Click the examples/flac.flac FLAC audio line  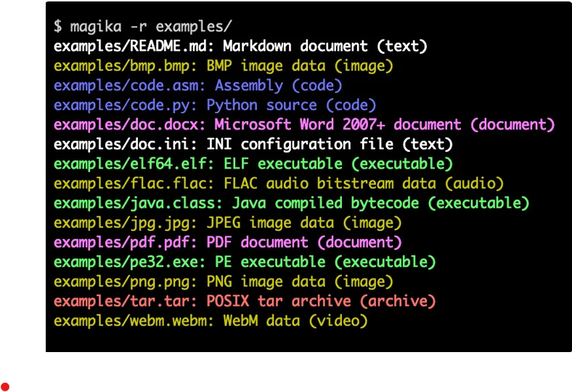[x=279, y=184]
